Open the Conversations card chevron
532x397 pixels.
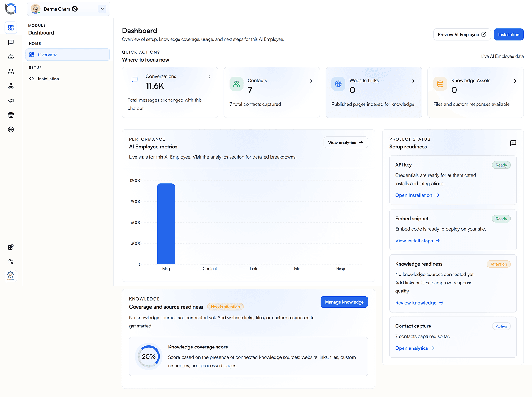(x=210, y=77)
